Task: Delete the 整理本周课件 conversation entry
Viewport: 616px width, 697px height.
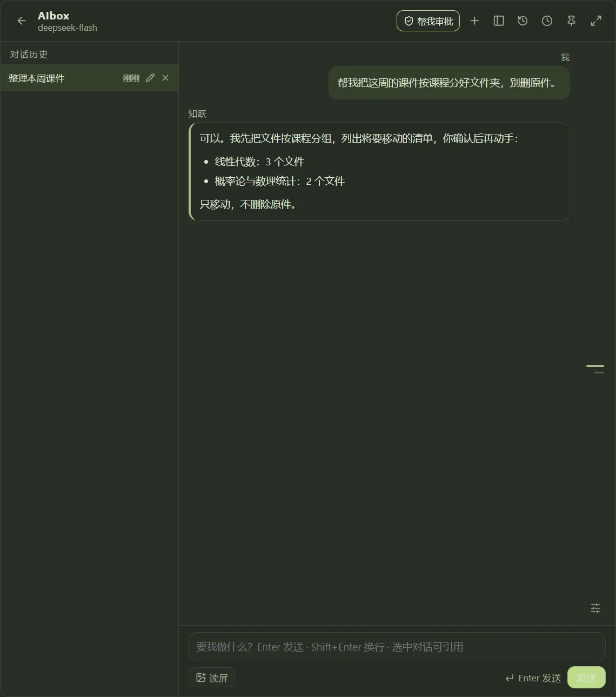Action: click(x=165, y=78)
